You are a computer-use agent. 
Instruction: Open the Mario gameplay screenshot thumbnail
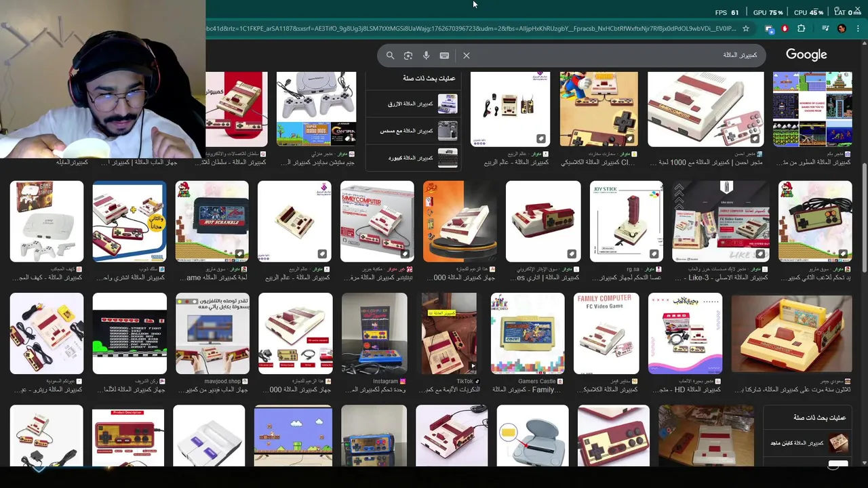(x=293, y=436)
